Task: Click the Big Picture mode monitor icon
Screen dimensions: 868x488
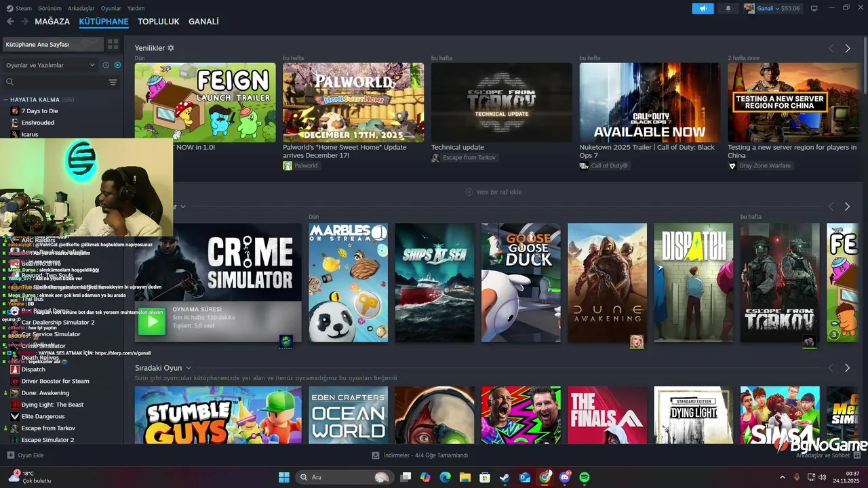Action: pyautogui.click(x=814, y=8)
